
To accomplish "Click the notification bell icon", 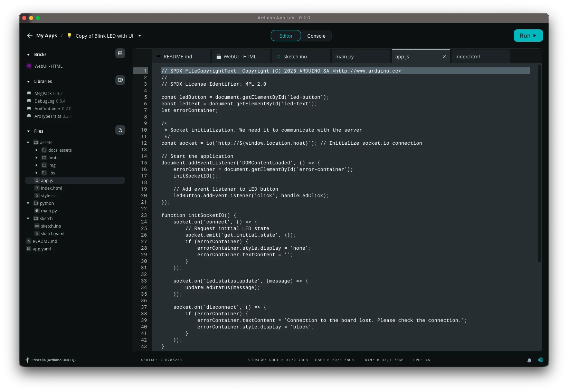I will tap(529, 360).
